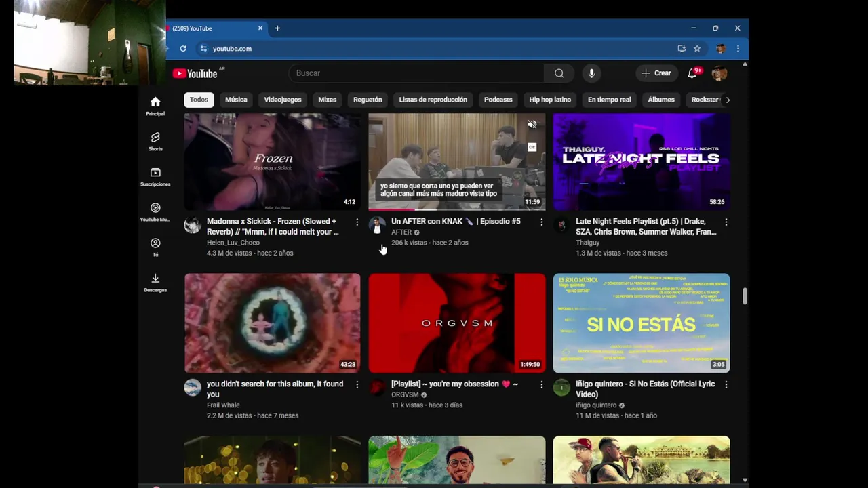This screenshot has width=868, height=488.
Task: Click the Crear button
Action: 656,73
